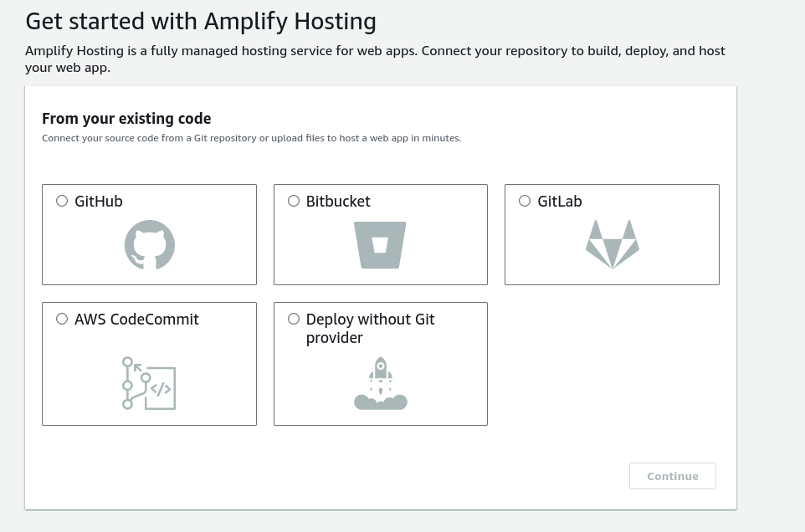Click the Bitbucket label text
The width and height of the screenshot is (805, 532).
point(338,201)
